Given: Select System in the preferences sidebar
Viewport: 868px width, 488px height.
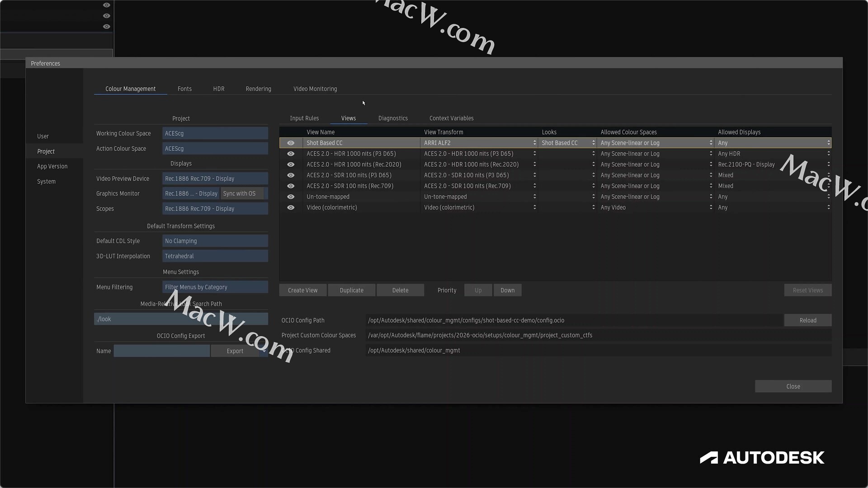Looking at the screenshot, I should [46, 181].
